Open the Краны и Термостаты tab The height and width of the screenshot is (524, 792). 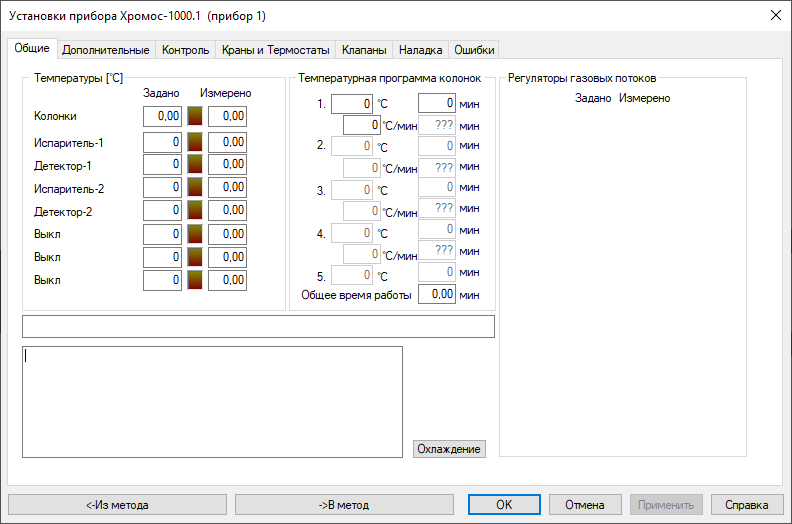point(275,50)
